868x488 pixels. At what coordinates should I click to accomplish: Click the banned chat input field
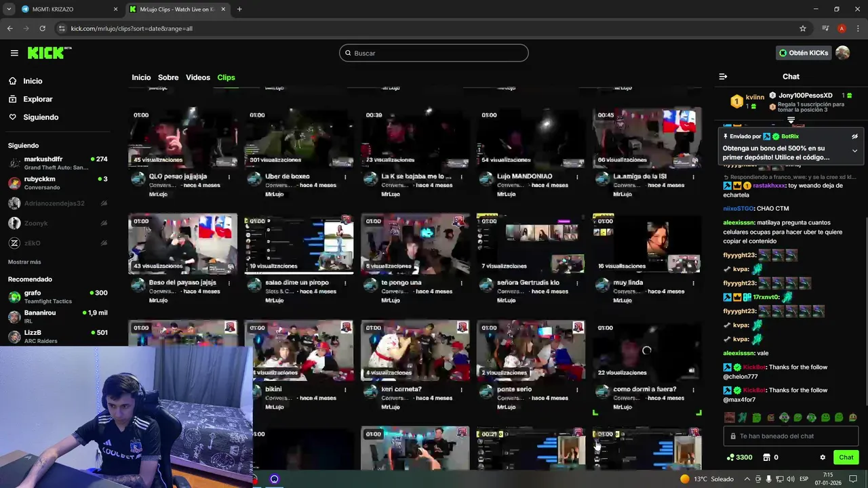tap(791, 436)
